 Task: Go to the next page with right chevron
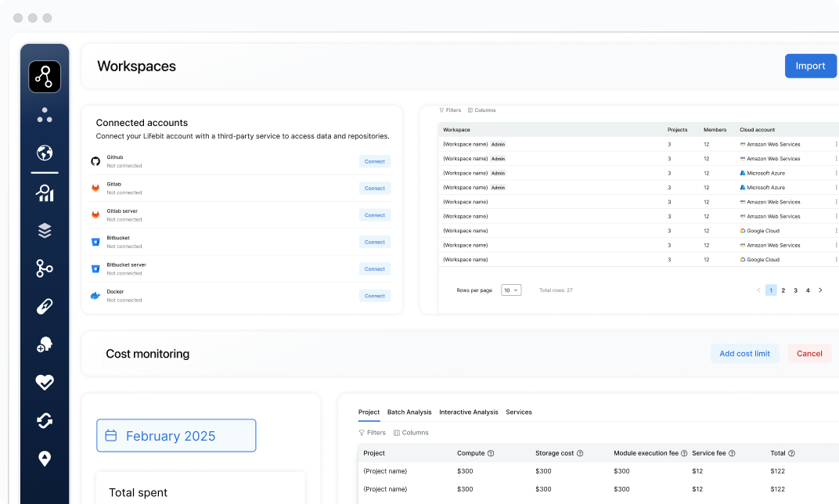click(820, 290)
